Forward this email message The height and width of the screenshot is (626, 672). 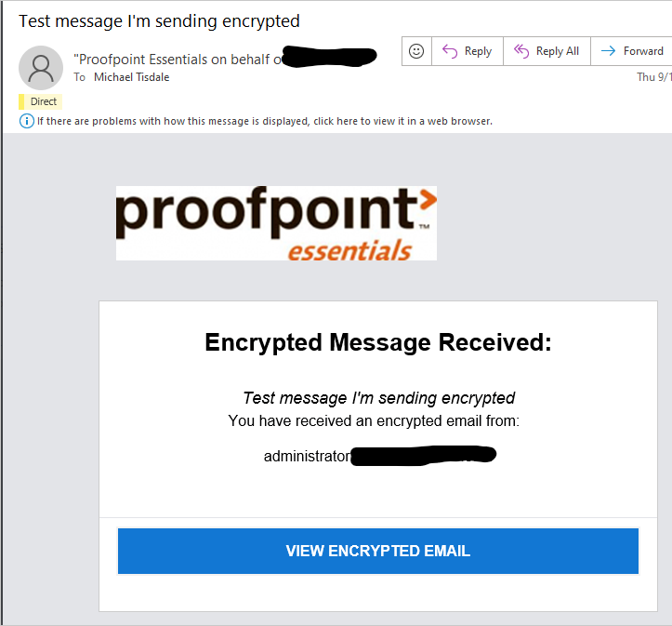tap(633, 51)
